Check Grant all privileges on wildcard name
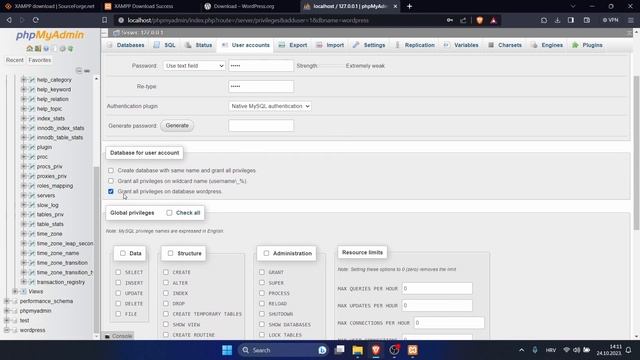Screen dimensions: 640x360 point(111,181)
